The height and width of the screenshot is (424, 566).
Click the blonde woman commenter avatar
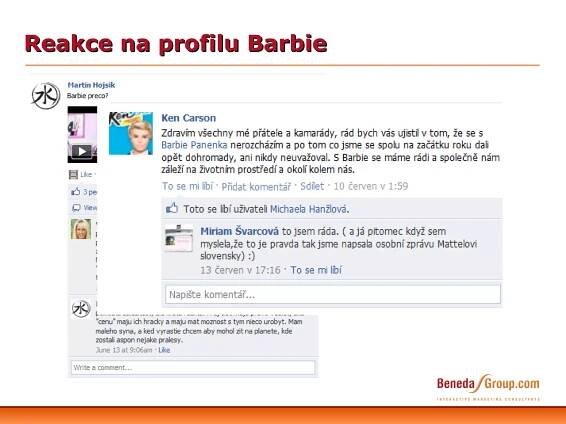coord(81,229)
